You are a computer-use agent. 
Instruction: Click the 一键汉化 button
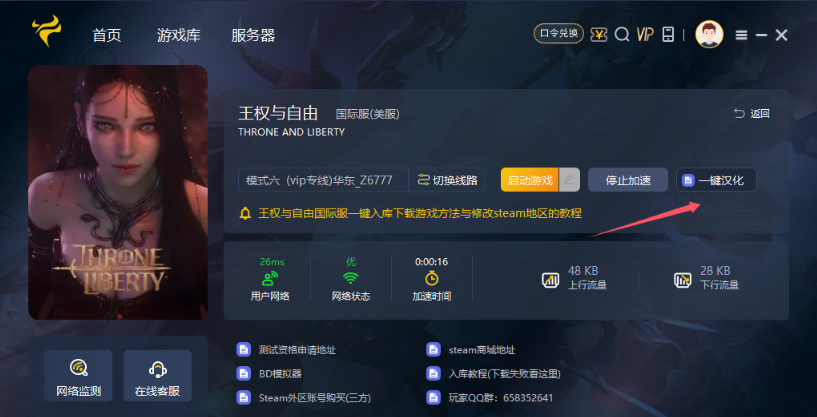716,180
